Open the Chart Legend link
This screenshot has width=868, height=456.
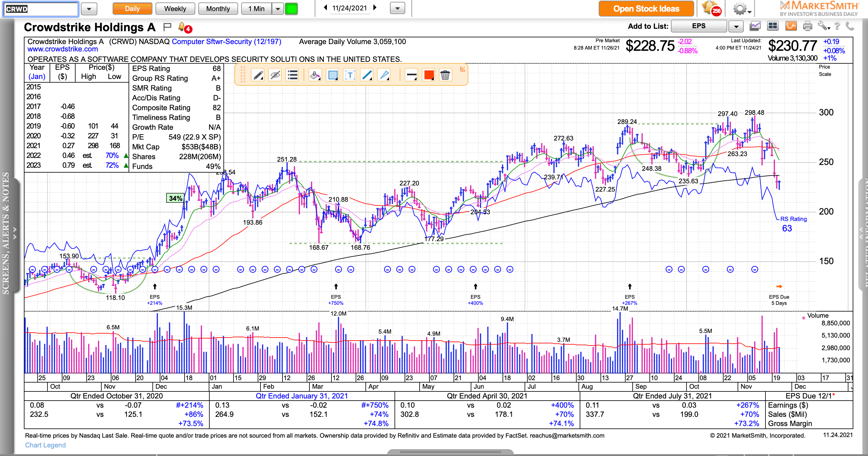[45, 445]
